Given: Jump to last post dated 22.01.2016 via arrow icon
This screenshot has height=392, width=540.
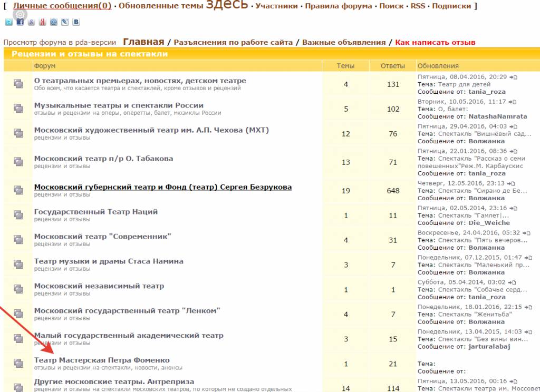Looking at the screenshot, I should (513, 151).
